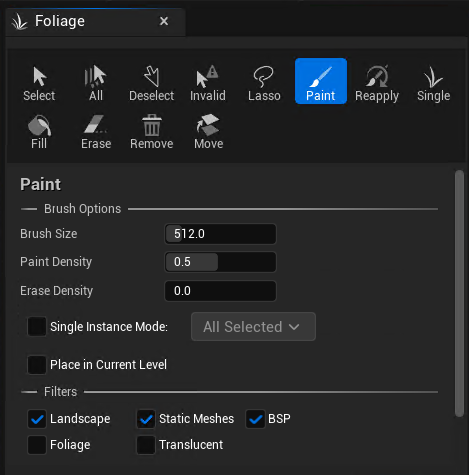Activate the Move foliage tool
This screenshot has height=475, width=469.
[x=208, y=132]
